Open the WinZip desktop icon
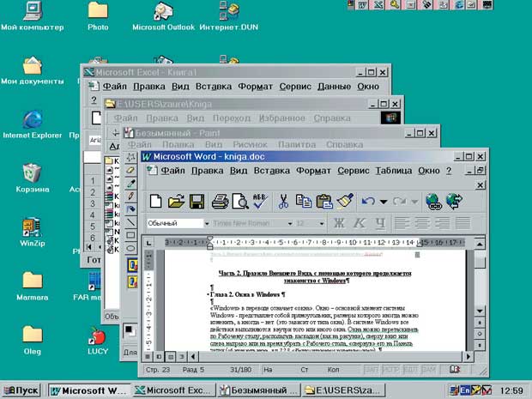Image resolution: width=532 pixels, height=399 pixels. [x=33, y=232]
